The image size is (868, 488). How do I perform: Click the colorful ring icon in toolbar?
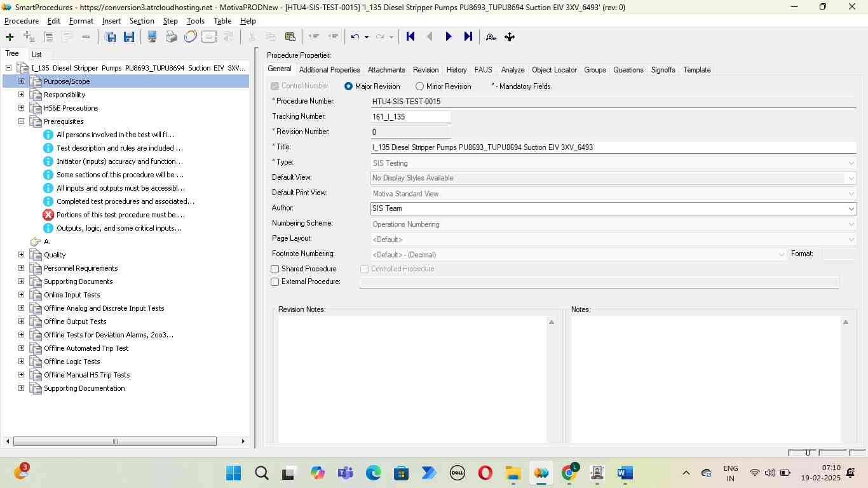190,37
